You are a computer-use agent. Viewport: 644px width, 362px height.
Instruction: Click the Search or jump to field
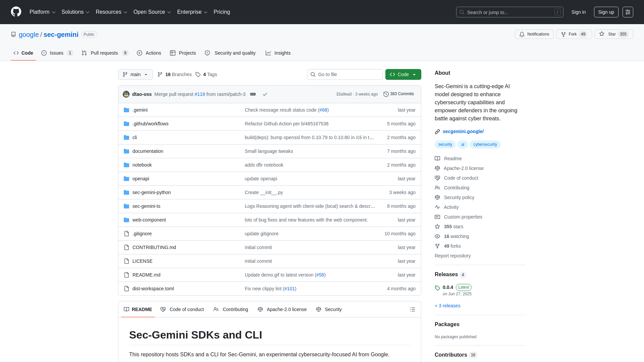[509, 12]
